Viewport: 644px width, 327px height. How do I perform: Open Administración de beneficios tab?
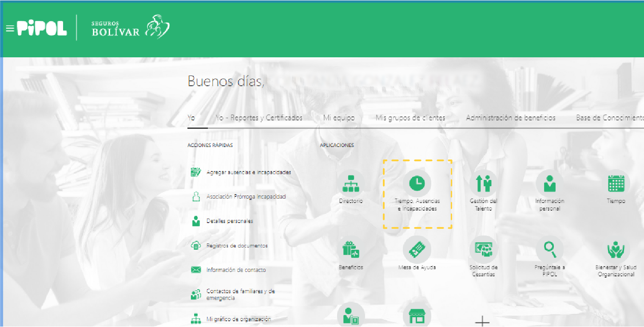510,118
